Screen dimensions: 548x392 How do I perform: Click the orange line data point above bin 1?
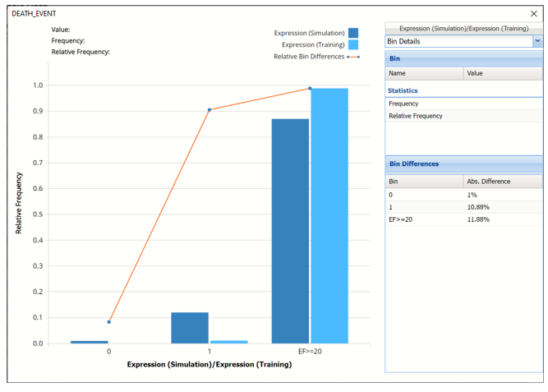click(x=210, y=109)
